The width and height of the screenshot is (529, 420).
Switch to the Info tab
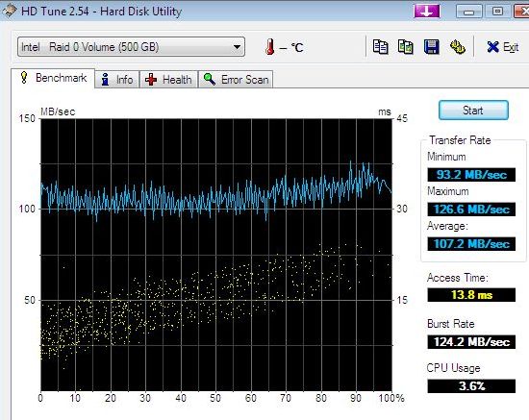click(x=117, y=80)
